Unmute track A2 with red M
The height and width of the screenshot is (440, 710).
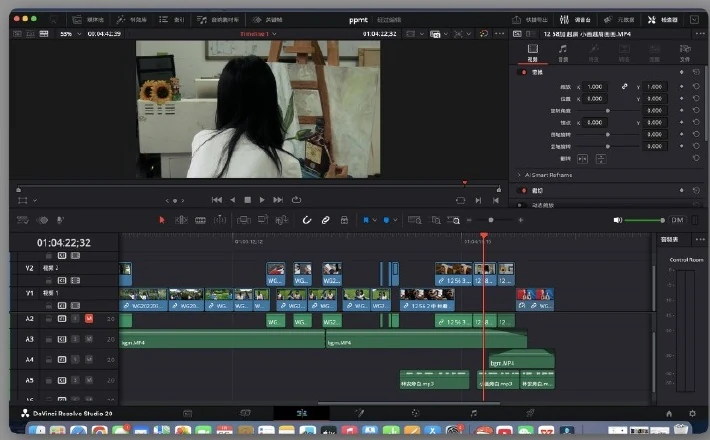pyautogui.click(x=89, y=319)
